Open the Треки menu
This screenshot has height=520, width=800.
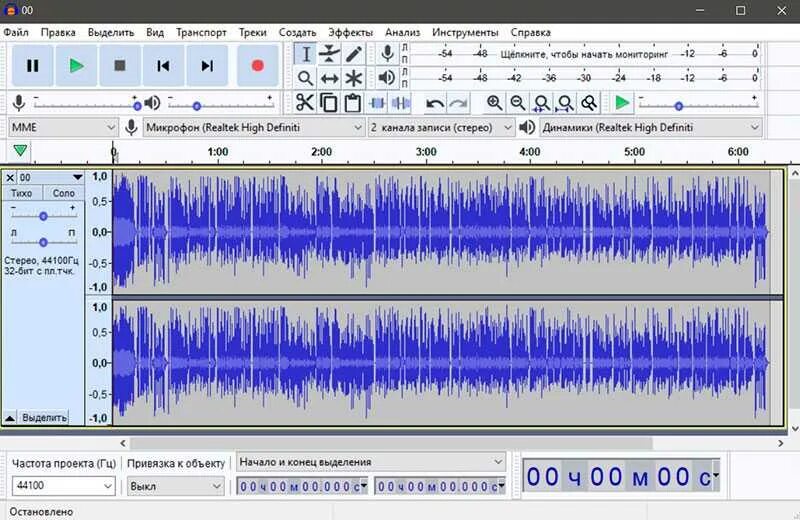[253, 32]
